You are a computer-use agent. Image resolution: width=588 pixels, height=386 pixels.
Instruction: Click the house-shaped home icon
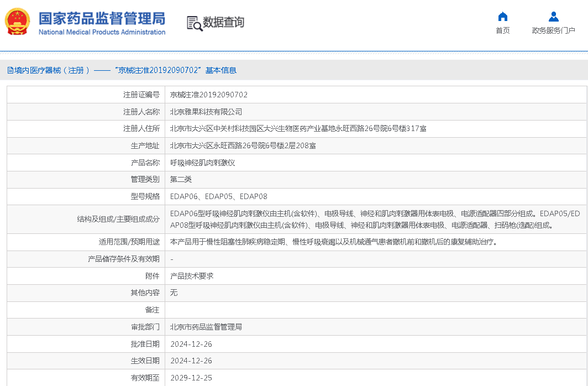click(x=502, y=17)
